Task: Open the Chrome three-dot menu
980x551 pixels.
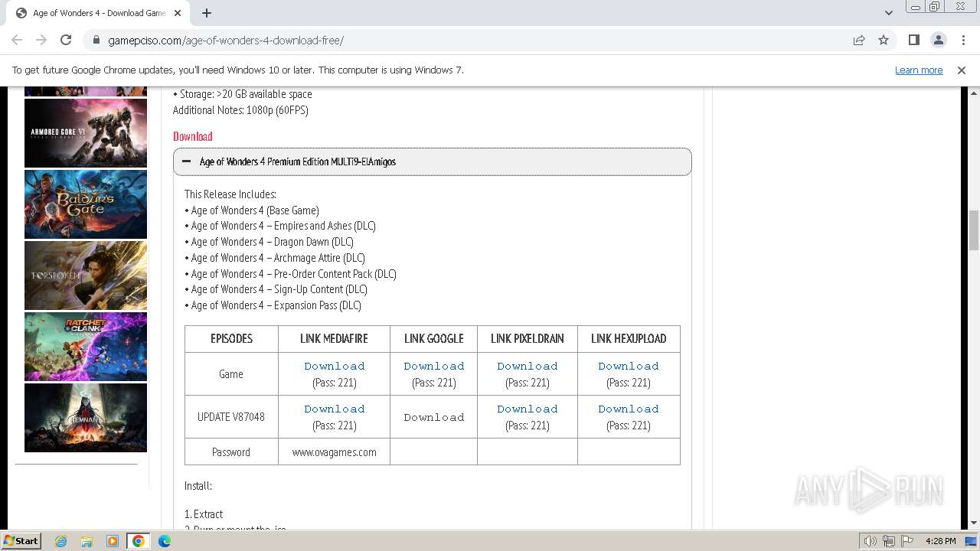Action: click(x=962, y=40)
